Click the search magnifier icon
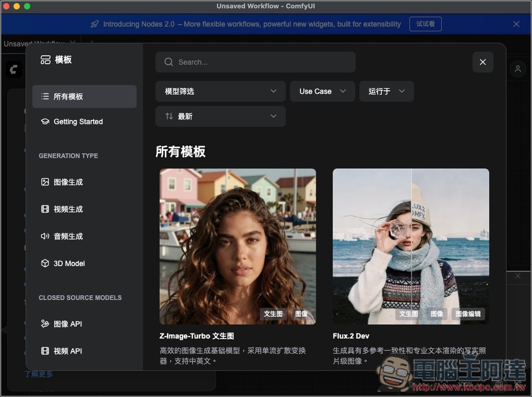Image resolution: width=532 pixels, height=397 pixels. coord(168,62)
